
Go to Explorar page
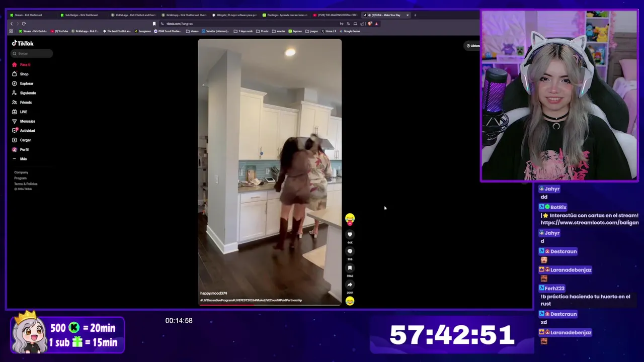pyautogui.click(x=23, y=83)
